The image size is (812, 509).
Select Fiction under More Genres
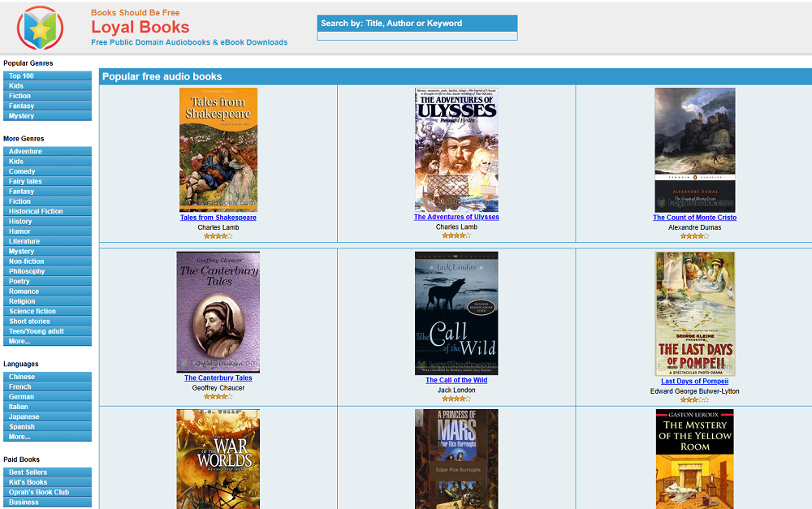click(x=47, y=201)
